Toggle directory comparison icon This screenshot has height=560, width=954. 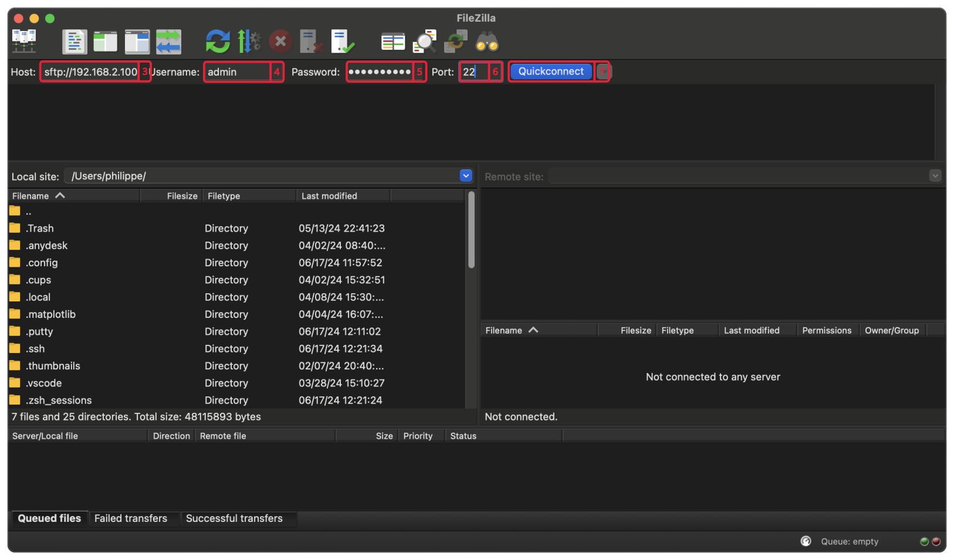424,42
